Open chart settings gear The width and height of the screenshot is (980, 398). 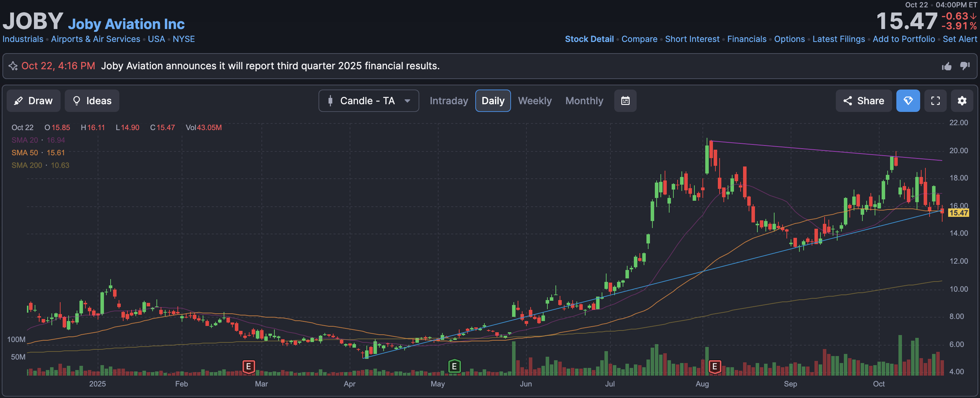pyautogui.click(x=962, y=101)
